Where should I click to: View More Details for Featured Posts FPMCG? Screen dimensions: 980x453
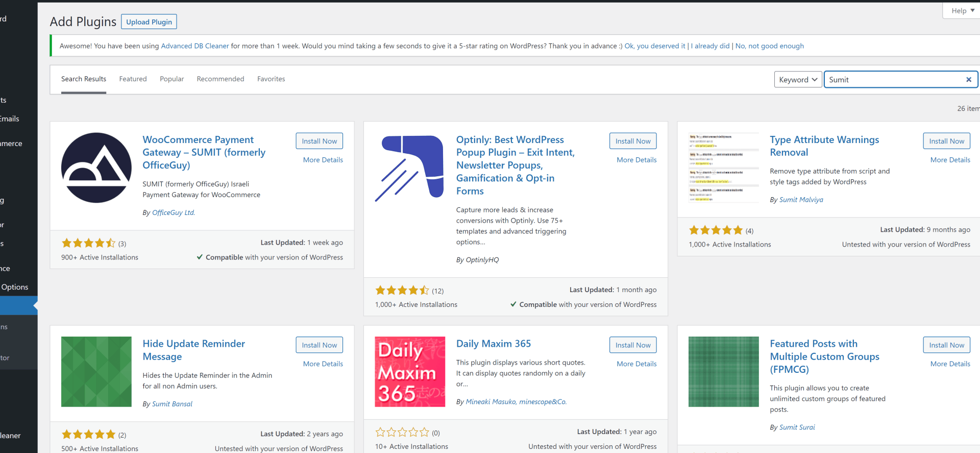950,364
